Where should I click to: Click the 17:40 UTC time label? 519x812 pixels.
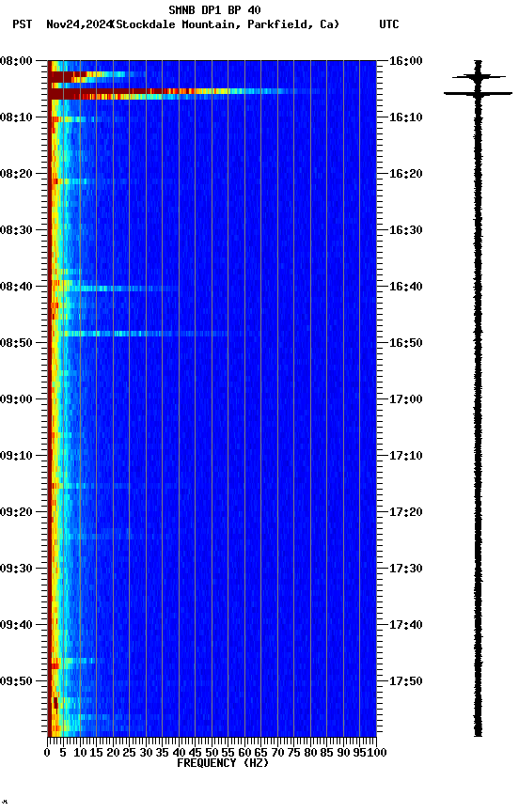(406, 626)
